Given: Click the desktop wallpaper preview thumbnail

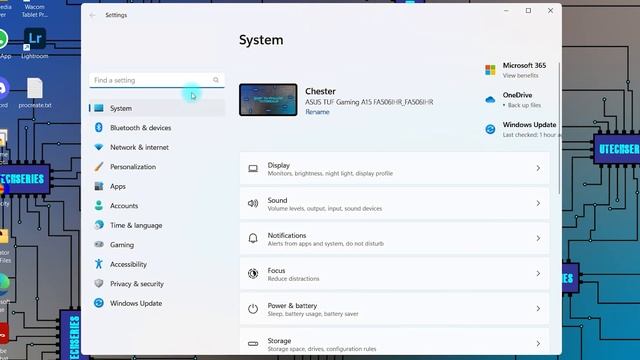Looking at the screenshot, I should tap(268, 100).
